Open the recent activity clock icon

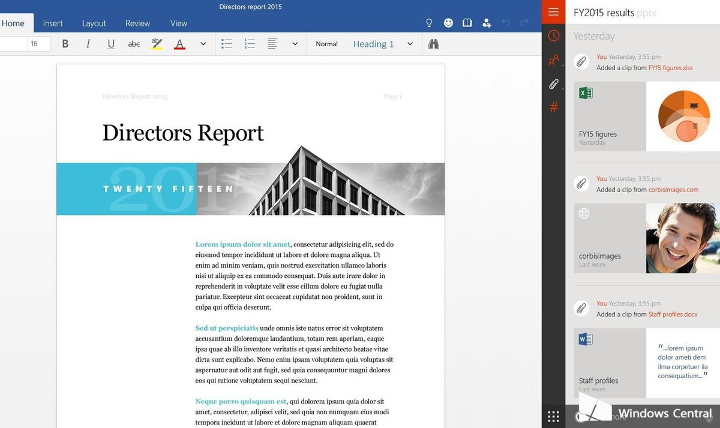point(553,36)
